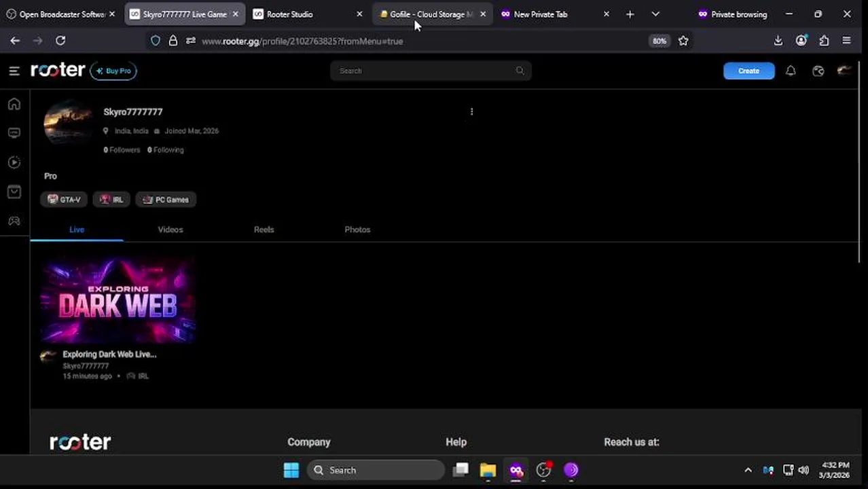Switch to the Reels tab
This screenshot has height=489, width=868.
pyautogui.click(x=264, y=230)
